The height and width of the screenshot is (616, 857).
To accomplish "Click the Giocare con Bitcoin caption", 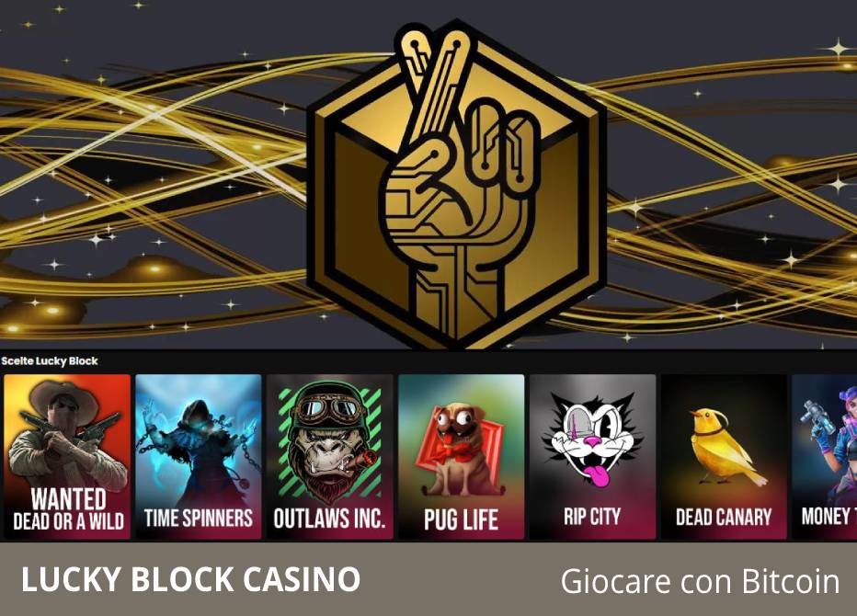I will tap(700, 580).
